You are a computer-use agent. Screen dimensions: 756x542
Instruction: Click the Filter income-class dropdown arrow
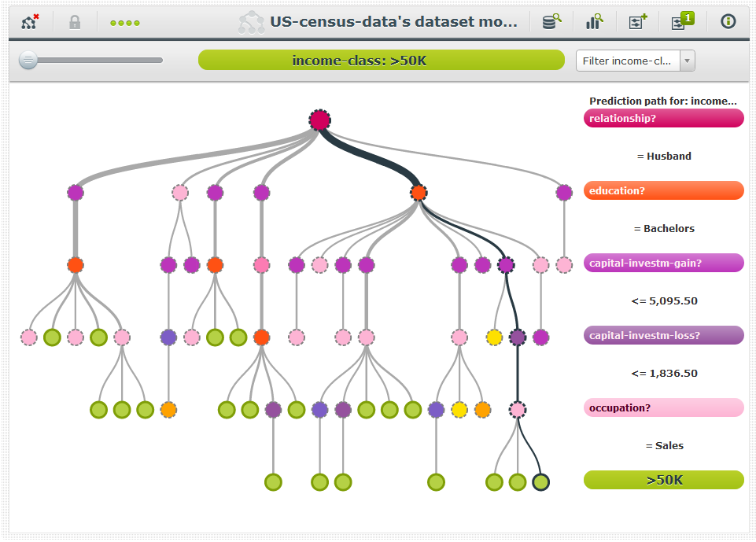coord(687,61)
